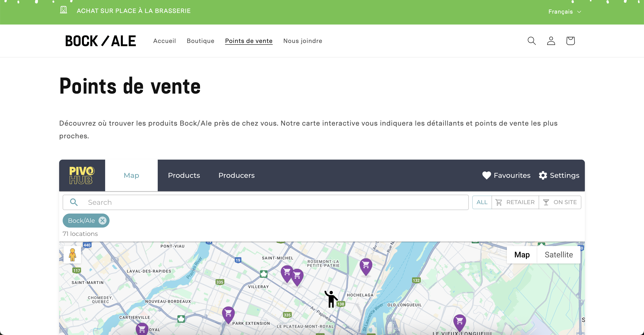Go to the Boutique page

point(200,41)
